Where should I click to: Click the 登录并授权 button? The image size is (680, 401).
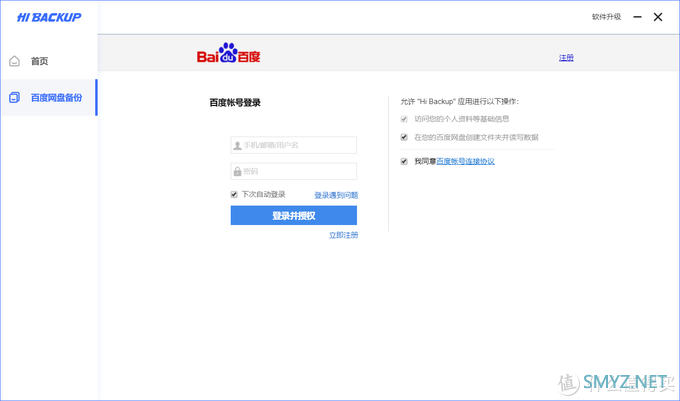pos(294,215)
